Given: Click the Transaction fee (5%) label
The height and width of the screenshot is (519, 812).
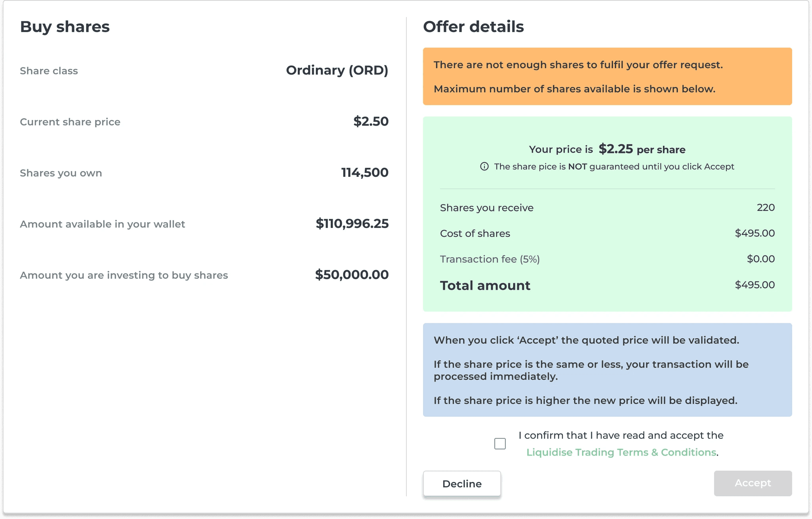Looking at the screenshot, I should (x=490, y=259).
